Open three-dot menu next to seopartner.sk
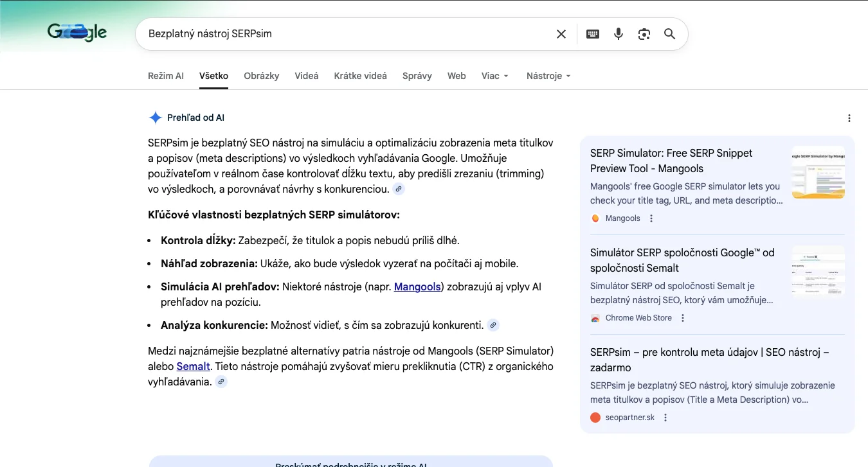Screen dimensions: 868x467 coord(665,418)
